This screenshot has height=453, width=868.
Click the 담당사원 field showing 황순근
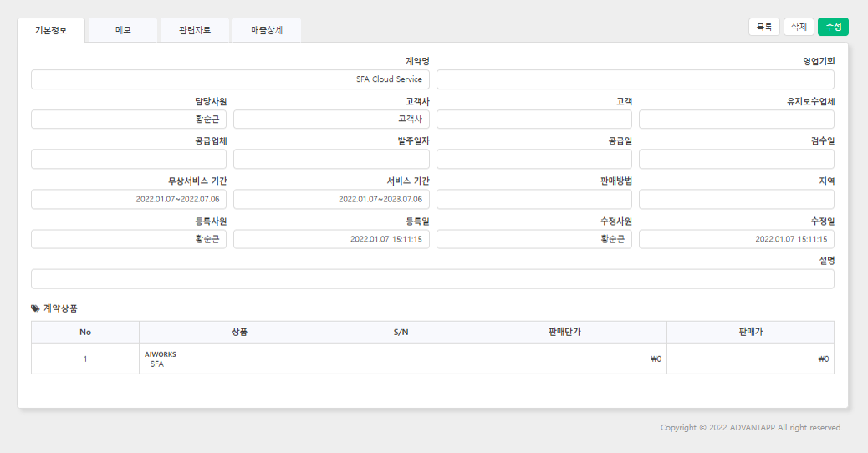point(129,119)
